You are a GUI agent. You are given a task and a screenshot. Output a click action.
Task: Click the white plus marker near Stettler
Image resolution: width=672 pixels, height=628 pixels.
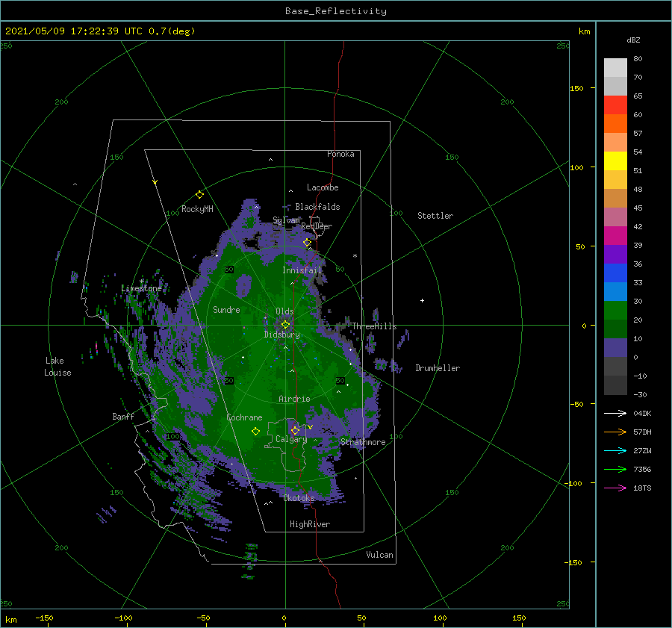click(x=422, y=300)
